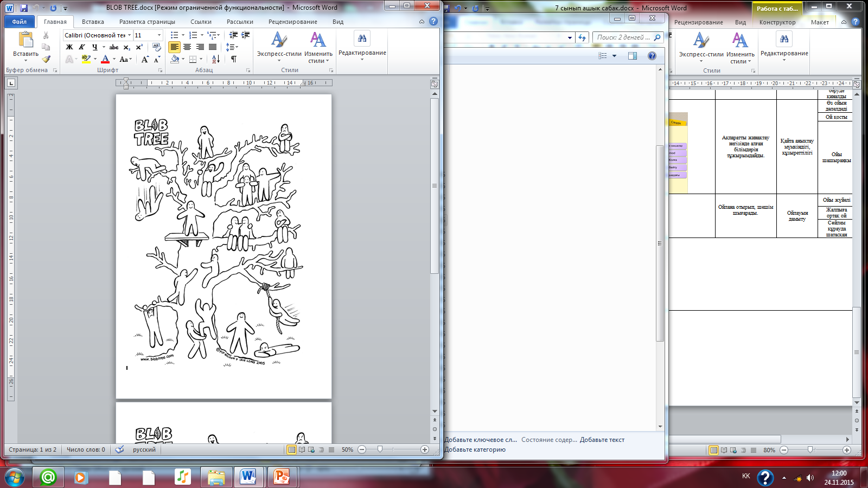Click the zoom slider in BLOB TREE window

click(x=380, y=450)
